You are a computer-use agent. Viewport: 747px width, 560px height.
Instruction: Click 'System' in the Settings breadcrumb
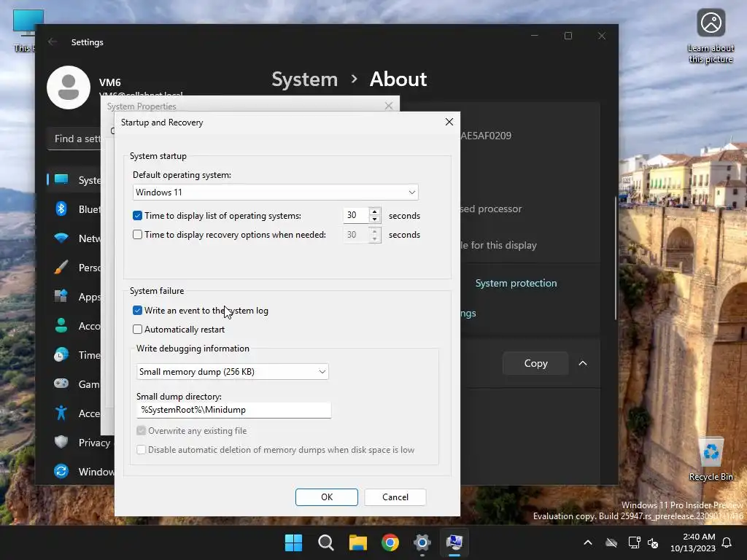[304, 79]
